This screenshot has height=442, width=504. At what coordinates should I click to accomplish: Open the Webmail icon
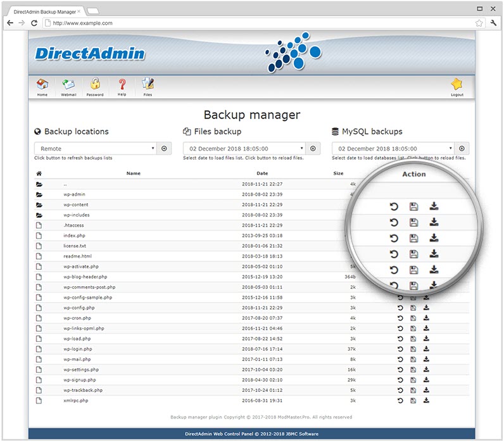coord(68,85)
